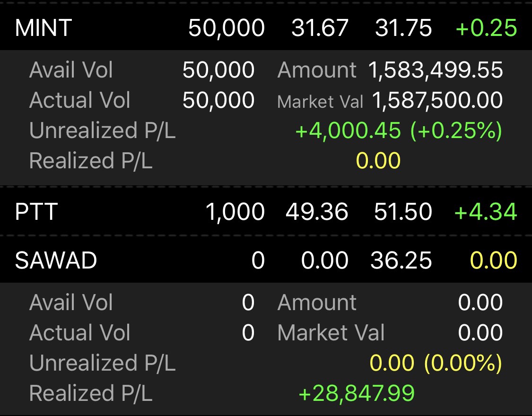Select PTT average cost 49.36

pyautogui.click(x=317, y=212)
